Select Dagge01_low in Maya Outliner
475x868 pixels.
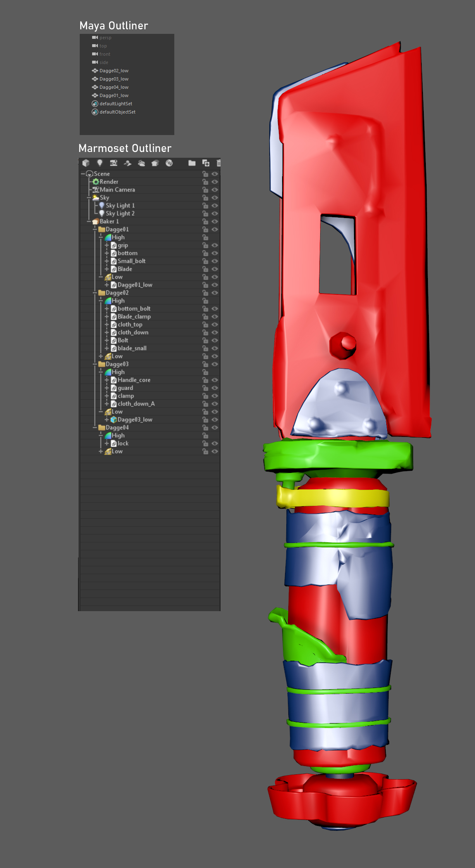tap(114, 95)
